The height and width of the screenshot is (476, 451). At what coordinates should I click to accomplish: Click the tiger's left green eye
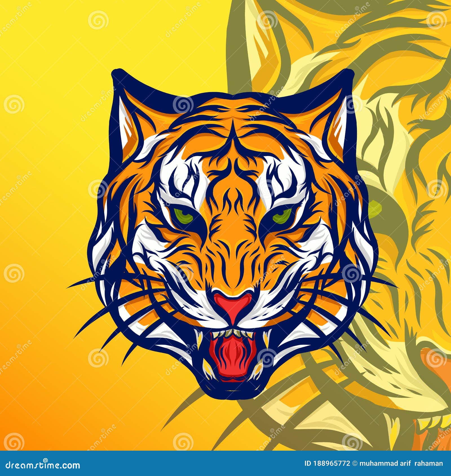pos(183,216)
